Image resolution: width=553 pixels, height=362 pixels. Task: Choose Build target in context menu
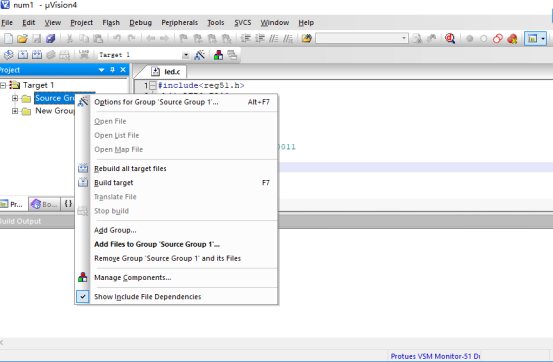click(x=177, y=183)
